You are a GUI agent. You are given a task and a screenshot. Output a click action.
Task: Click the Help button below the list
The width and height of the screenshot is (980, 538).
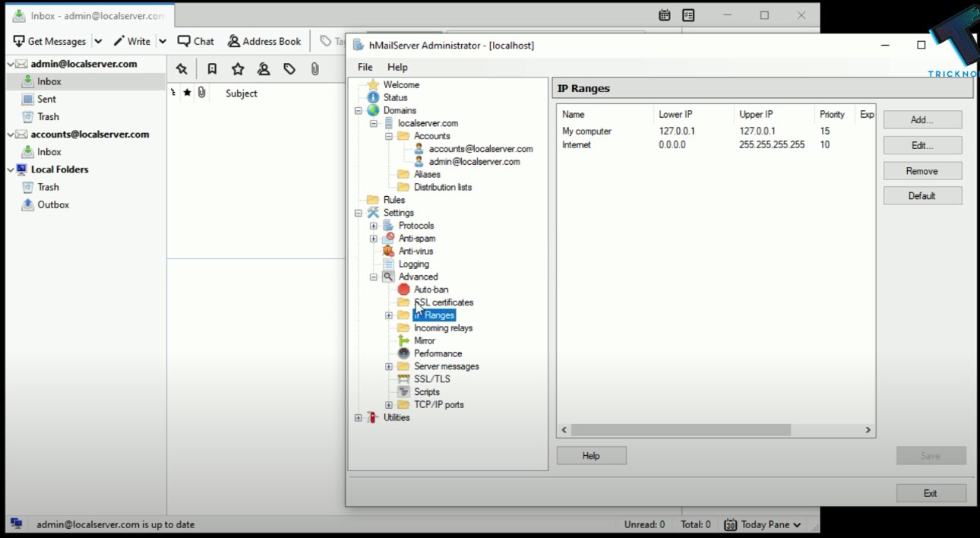point(592,456)
